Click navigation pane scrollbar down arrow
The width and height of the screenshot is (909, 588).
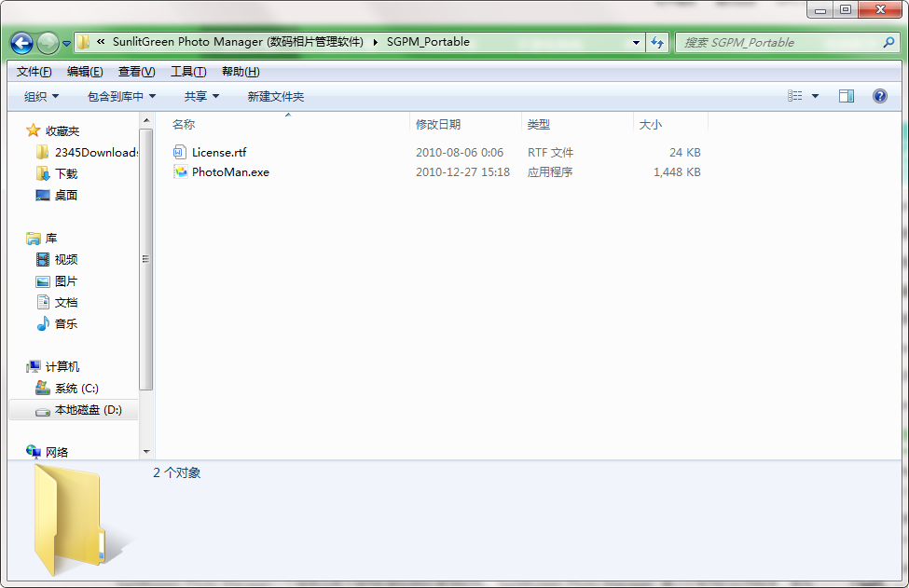[x=146, y=452]
